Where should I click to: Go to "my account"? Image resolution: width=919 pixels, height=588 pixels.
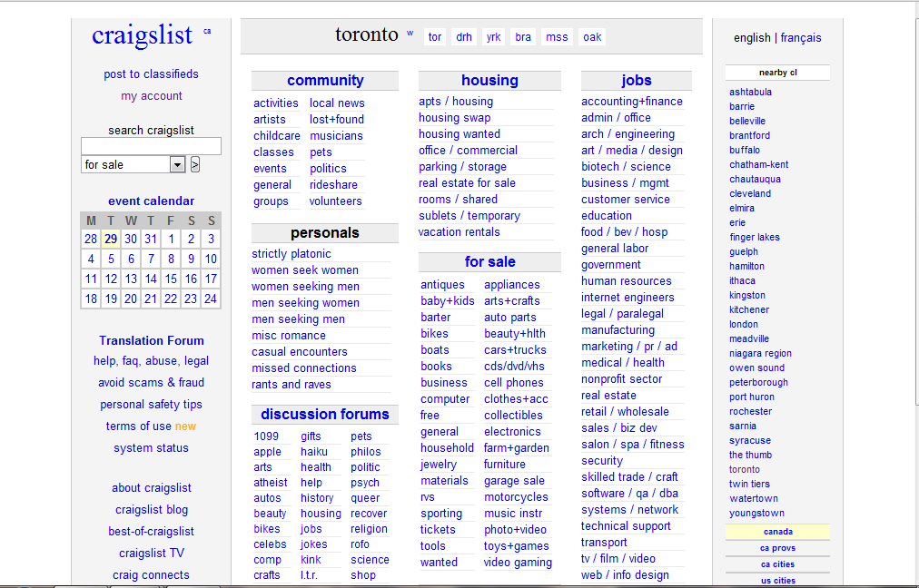pyautogui.click(x=152, y=95)
